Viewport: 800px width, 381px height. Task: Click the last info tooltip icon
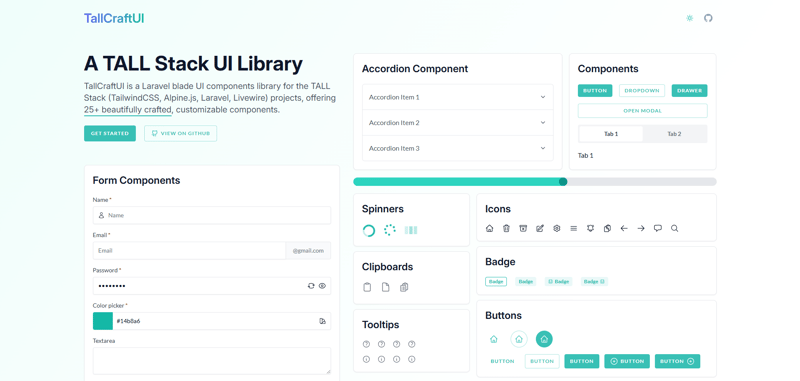tap(412, 360)
